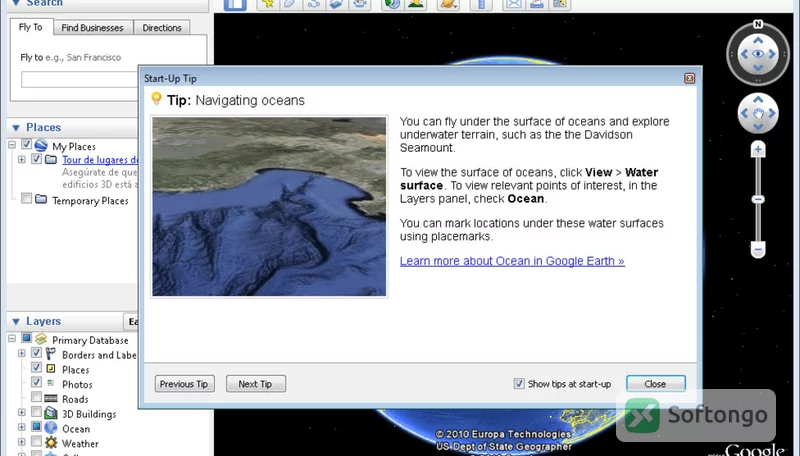Click look-down arrow on the eye joystick

(758, 68)
